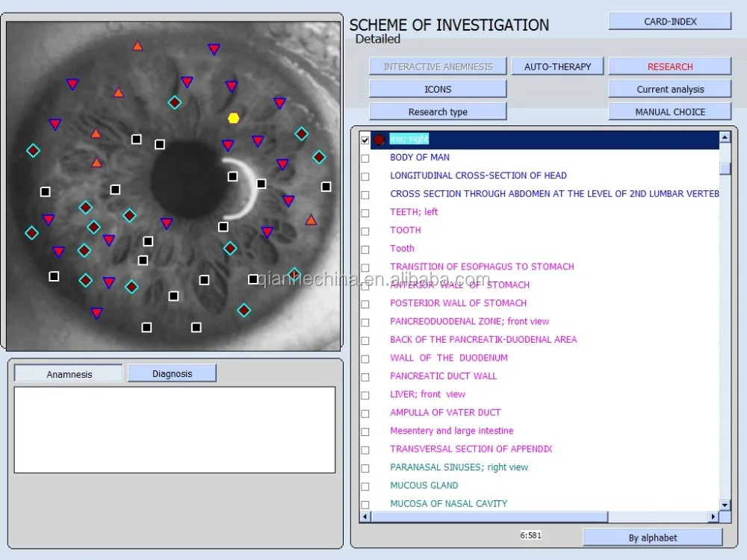The image size is (747, 560).
Task: Open the CARD-INDEX button
Action: point(669,22)
